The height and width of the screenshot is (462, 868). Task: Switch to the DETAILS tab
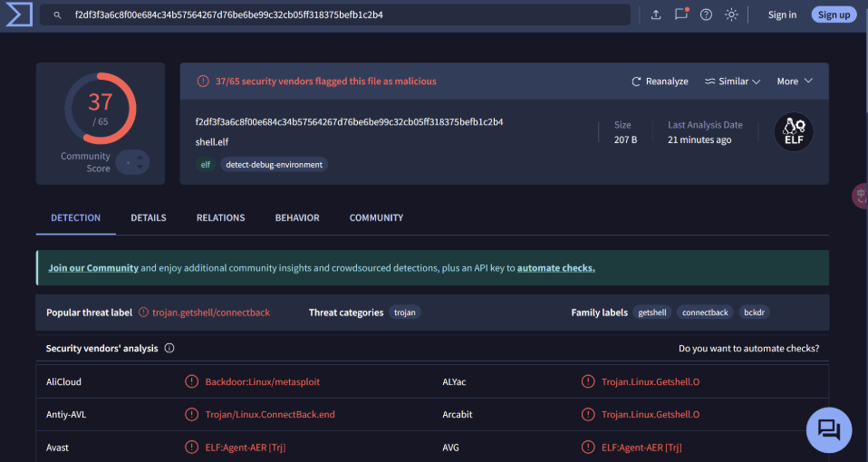pos(149,217)
